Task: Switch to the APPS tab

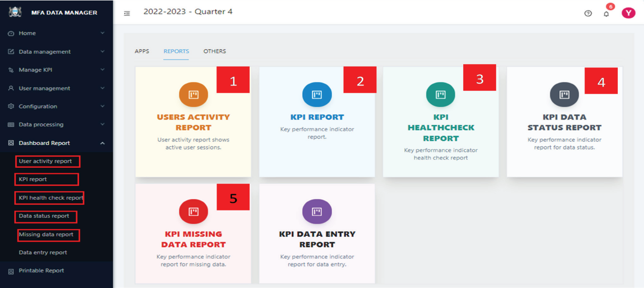Action: point(142,51)
